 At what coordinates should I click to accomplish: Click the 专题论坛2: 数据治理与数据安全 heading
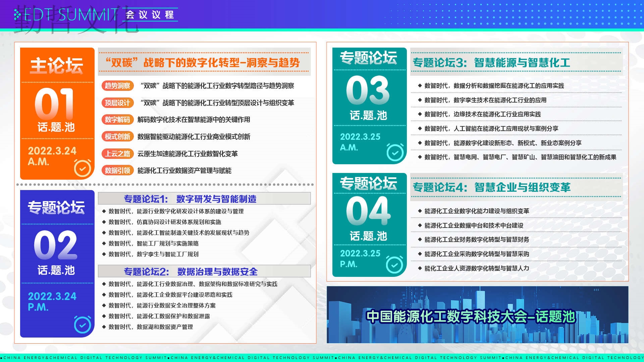point(191,271)
